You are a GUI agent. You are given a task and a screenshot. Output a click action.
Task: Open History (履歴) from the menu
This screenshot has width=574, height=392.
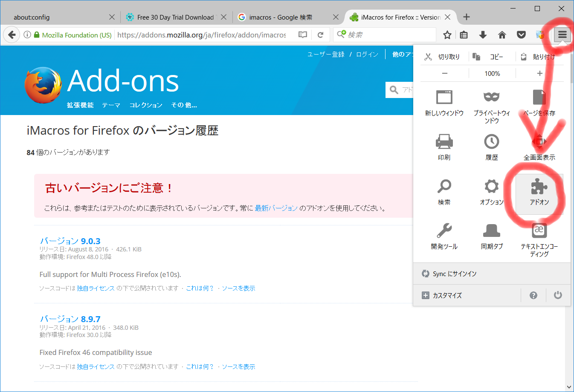492,147
